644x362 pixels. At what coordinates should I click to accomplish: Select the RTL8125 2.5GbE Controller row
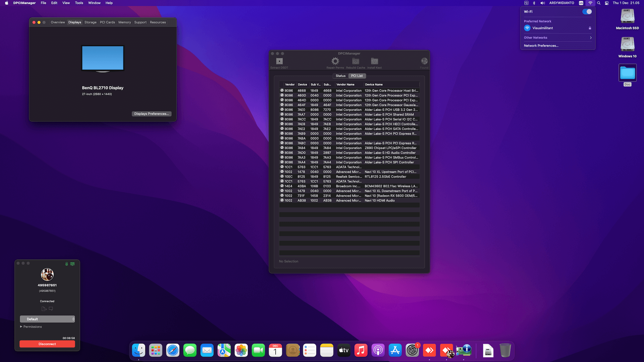350,177
